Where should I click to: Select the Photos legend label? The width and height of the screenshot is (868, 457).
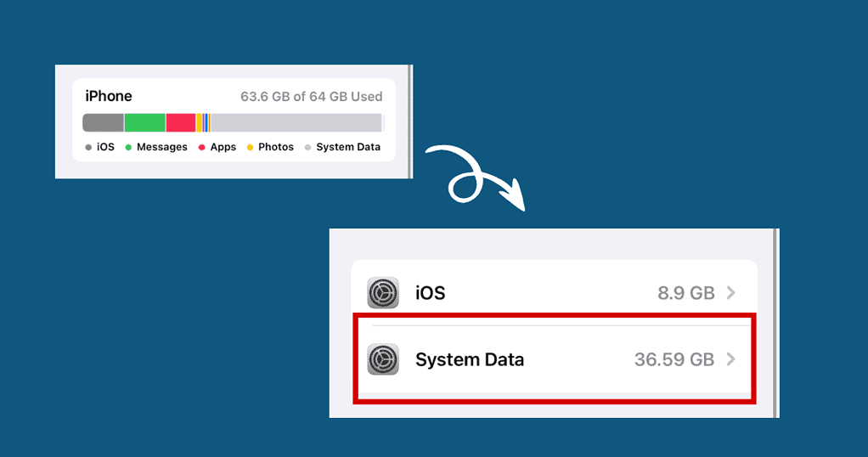pos(276,147)
